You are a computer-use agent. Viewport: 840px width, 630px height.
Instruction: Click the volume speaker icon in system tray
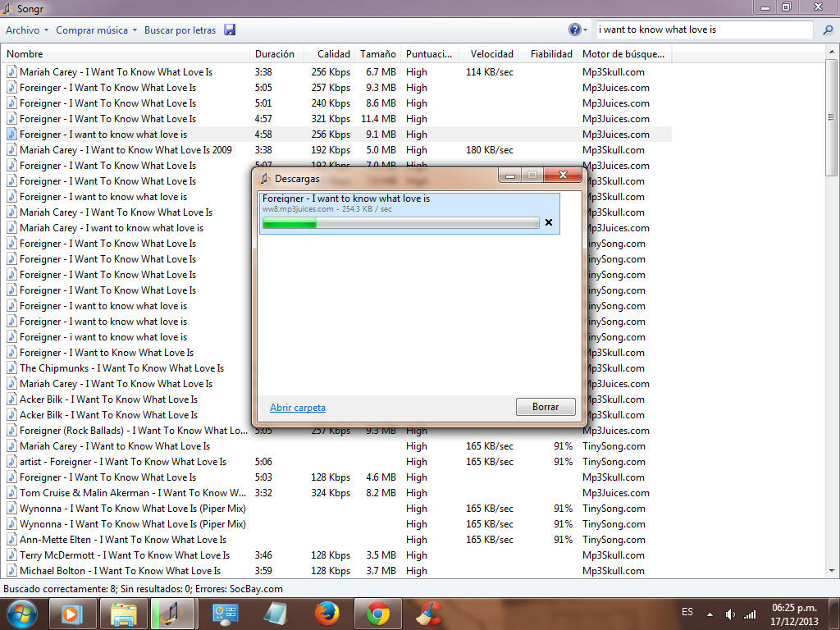coord(730,614)
